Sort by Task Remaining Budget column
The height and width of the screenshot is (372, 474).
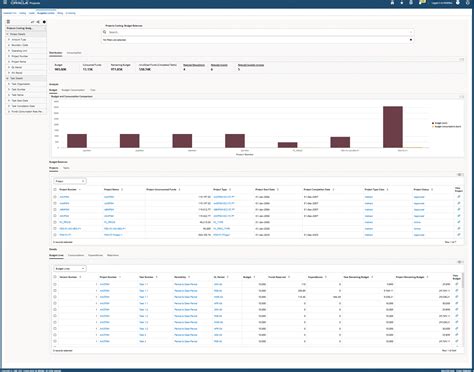372,277
